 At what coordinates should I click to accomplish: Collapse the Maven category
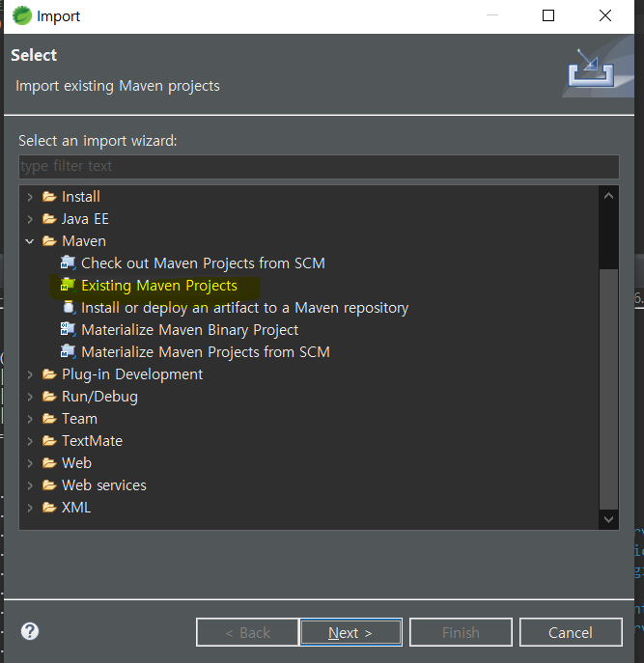[30, 241]
